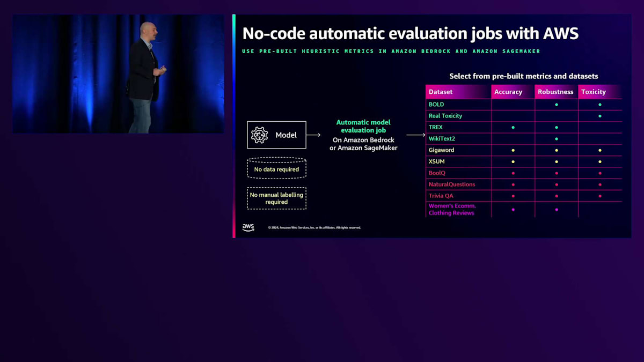
Task: Click the 2024 Amazon Web Services copyright line
Action: [314, 227]
